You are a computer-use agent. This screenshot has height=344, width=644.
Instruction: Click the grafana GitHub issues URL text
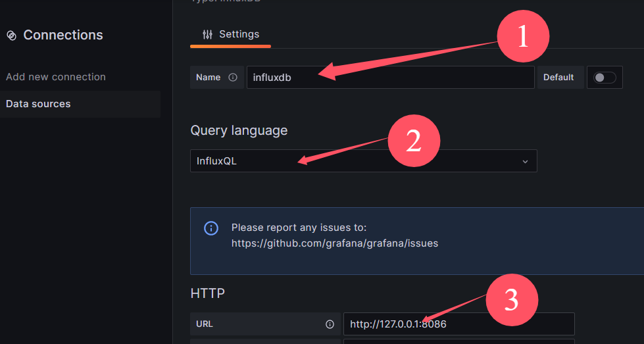(x=335, y=243)
